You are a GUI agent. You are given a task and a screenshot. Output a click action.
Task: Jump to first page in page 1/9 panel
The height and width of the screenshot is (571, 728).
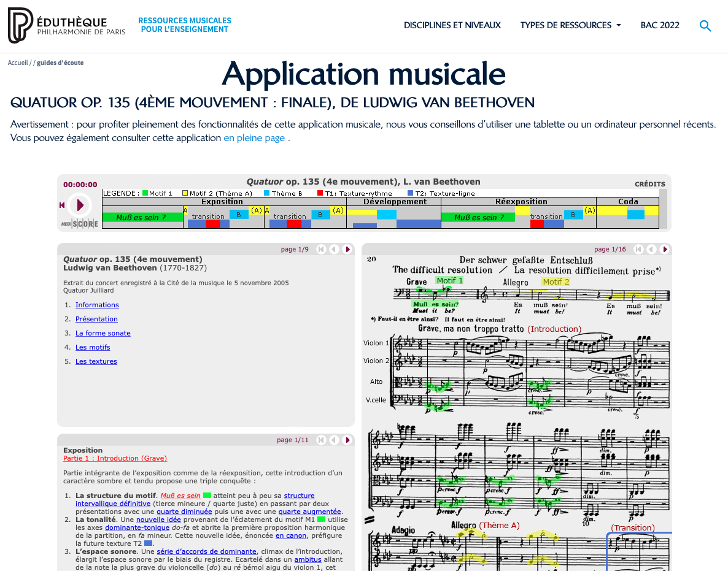tap(321, 249)
